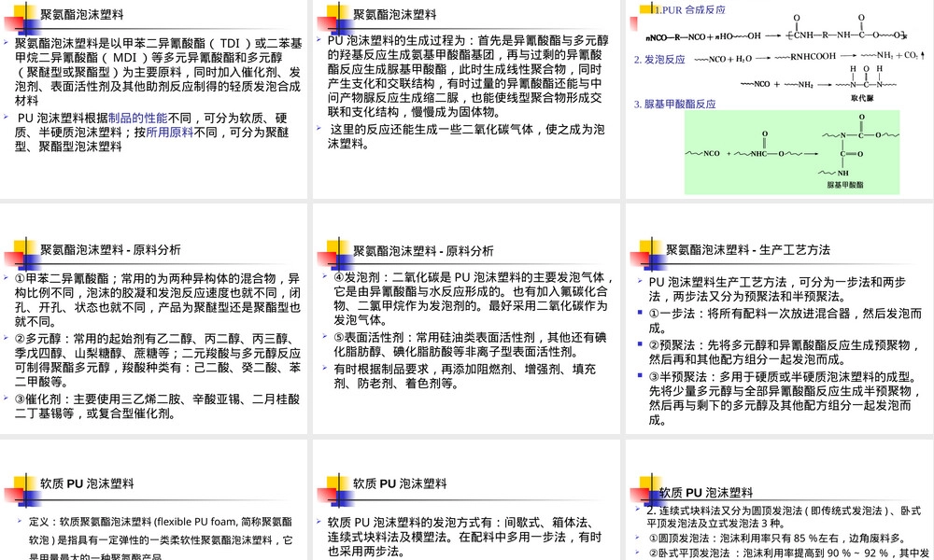This screenshot has height=560, width=934.
Task: Click the label 3. 脲基甲酸酯反应
Action: 675,105
